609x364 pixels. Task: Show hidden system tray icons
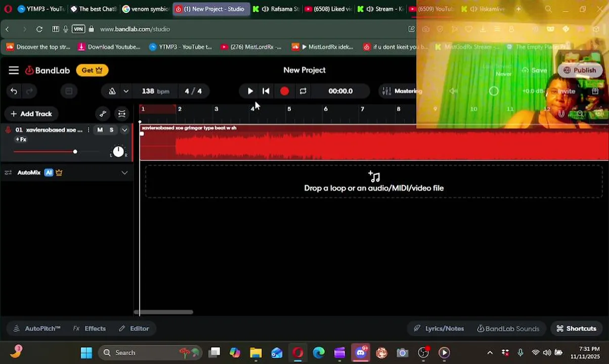click(490, 353)
